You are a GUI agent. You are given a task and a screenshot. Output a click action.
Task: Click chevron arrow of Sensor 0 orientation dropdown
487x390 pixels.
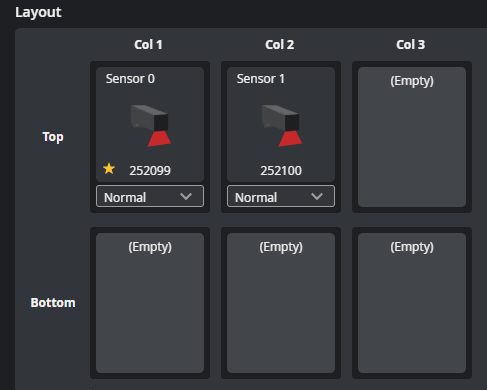coord(186,197)
